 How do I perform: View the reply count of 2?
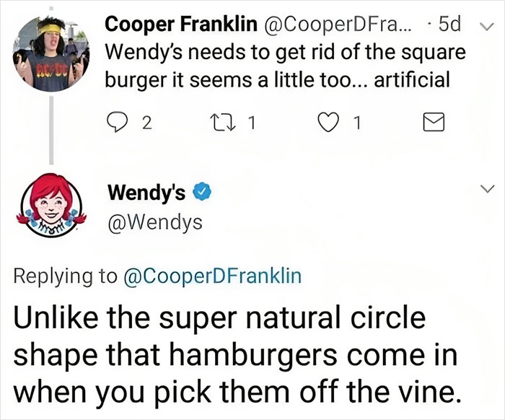145,124
